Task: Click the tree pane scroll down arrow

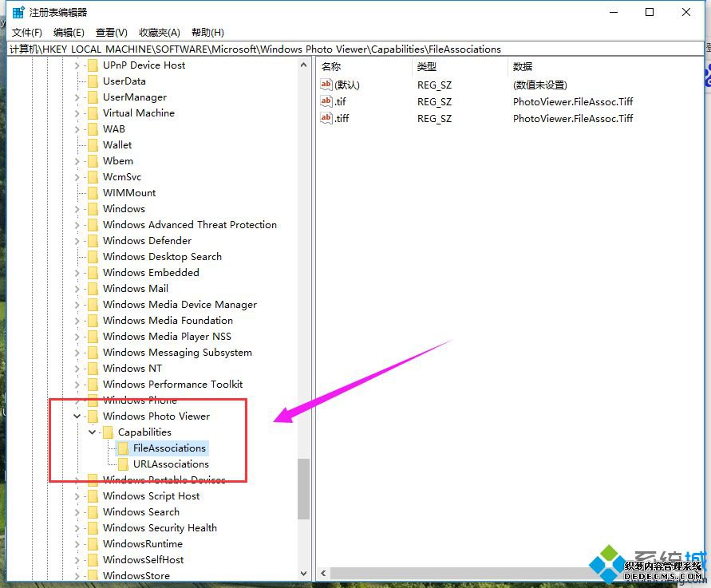Action: click(x=304, y=574)
